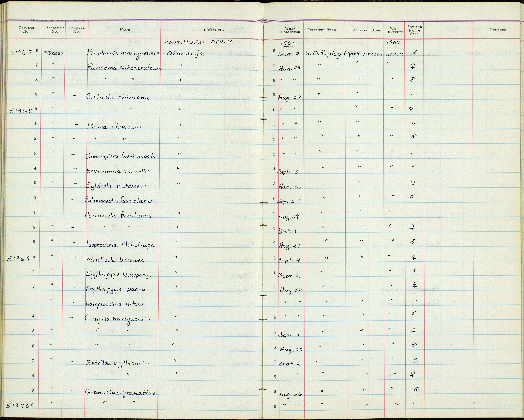Viewport: 524px width, 420px height.
Task: Click the 'Sept. 4' date for Monticola brevipes
Action: click(x=289, y=261)
